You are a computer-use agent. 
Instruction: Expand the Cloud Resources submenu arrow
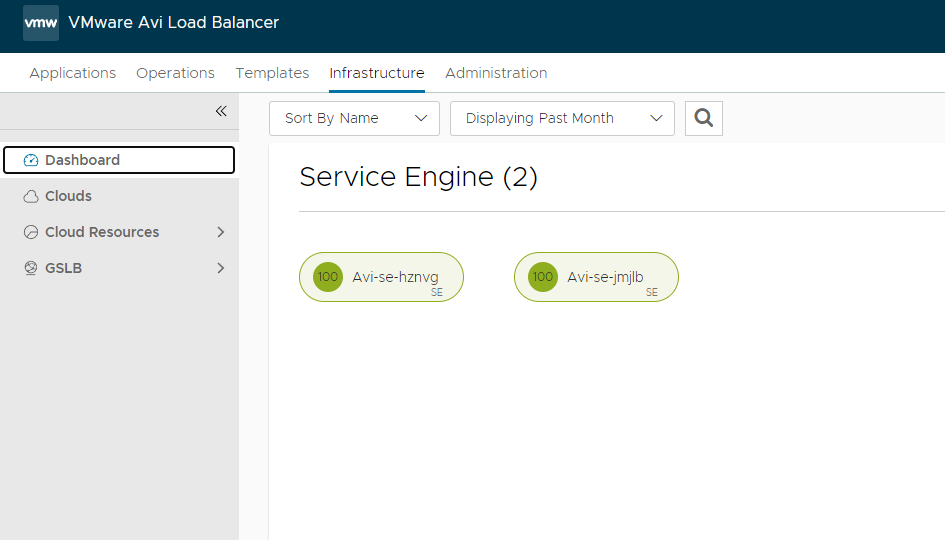(x=221, y=232)
